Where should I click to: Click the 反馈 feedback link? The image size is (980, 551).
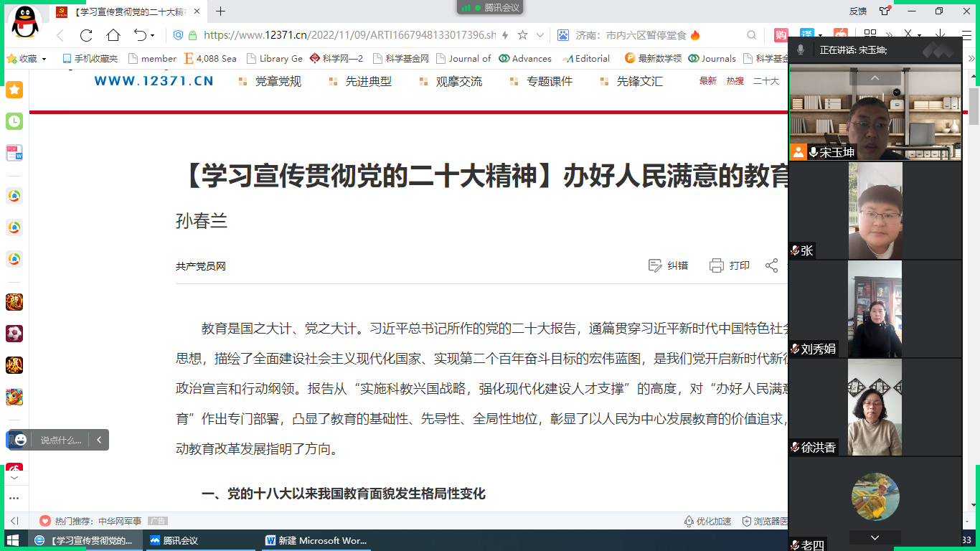[x=858, y=11]
